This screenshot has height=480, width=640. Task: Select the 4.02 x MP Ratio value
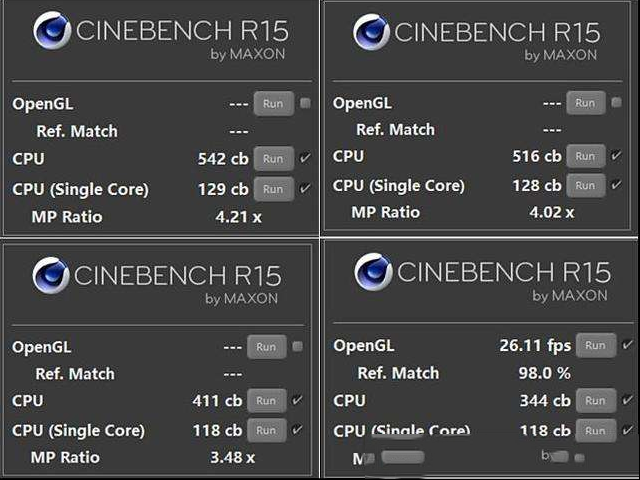click(x=552, y=212)
